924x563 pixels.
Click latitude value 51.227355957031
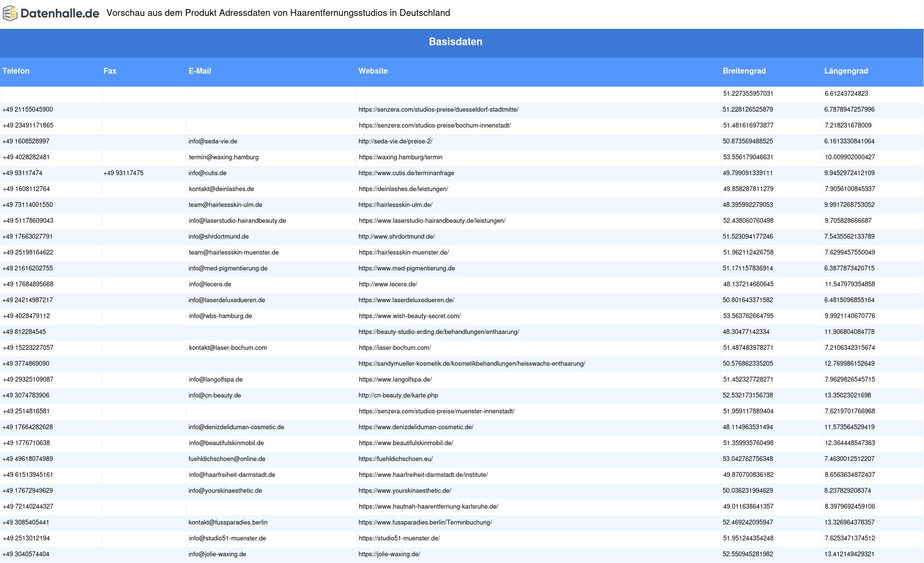748,94
